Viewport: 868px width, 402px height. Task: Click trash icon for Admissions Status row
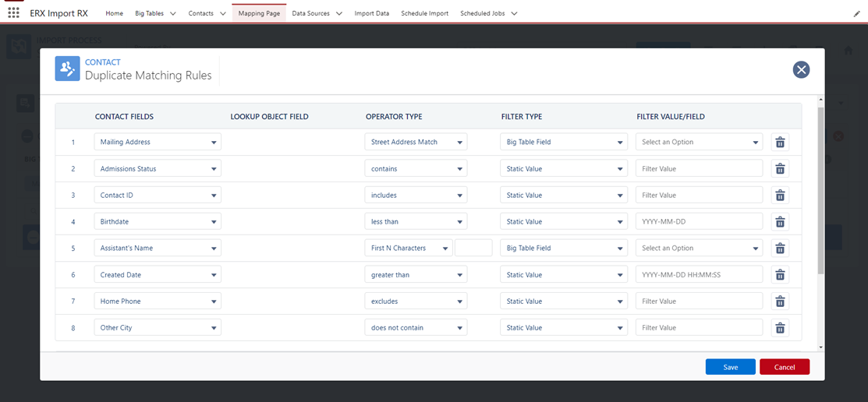point(779,168)
